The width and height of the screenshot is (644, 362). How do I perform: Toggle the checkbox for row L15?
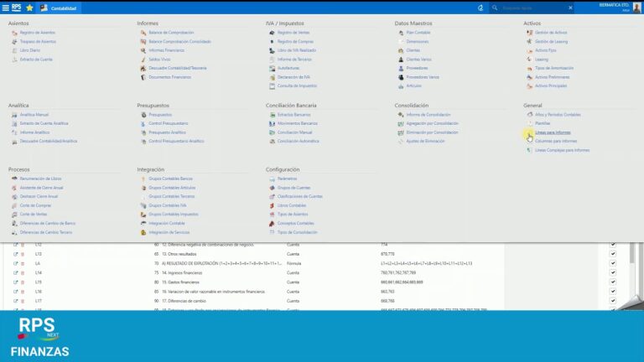tap(613, 282)
